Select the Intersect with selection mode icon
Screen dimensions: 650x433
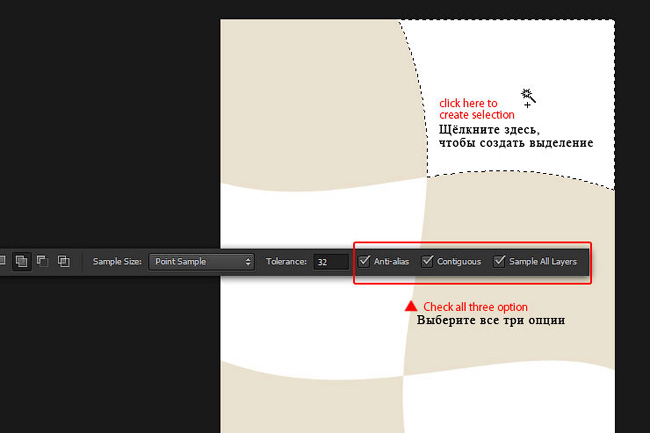click(x=63, y=261)
